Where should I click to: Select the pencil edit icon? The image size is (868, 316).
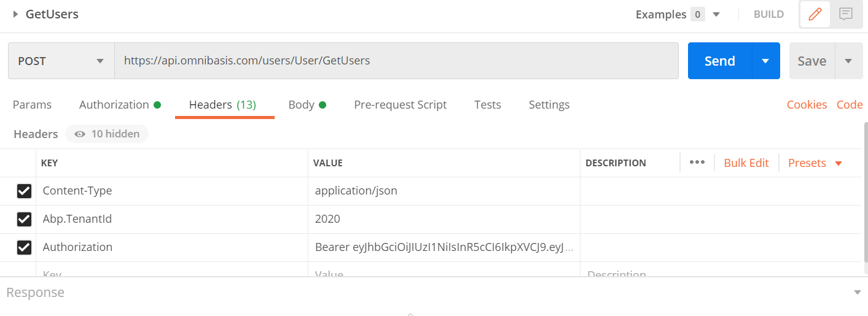(x=815, y=14)
